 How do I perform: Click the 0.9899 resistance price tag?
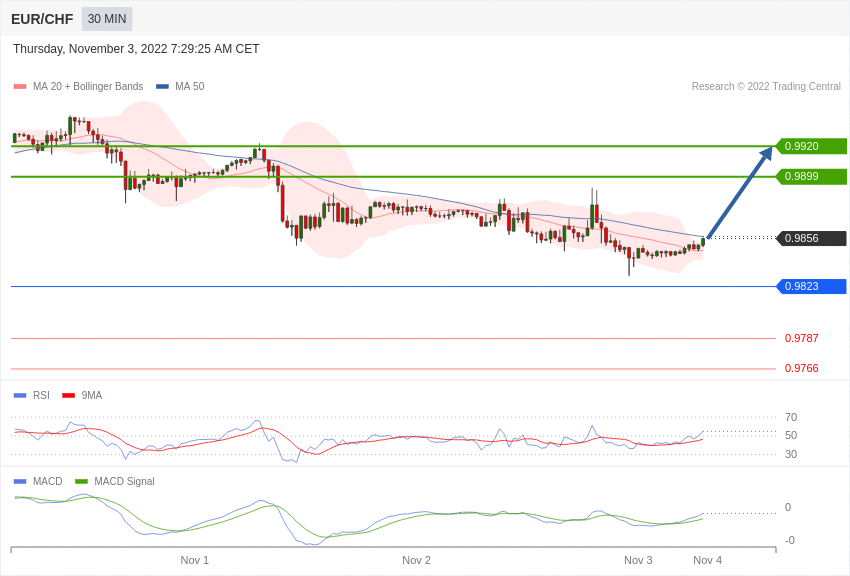[811, 177]
